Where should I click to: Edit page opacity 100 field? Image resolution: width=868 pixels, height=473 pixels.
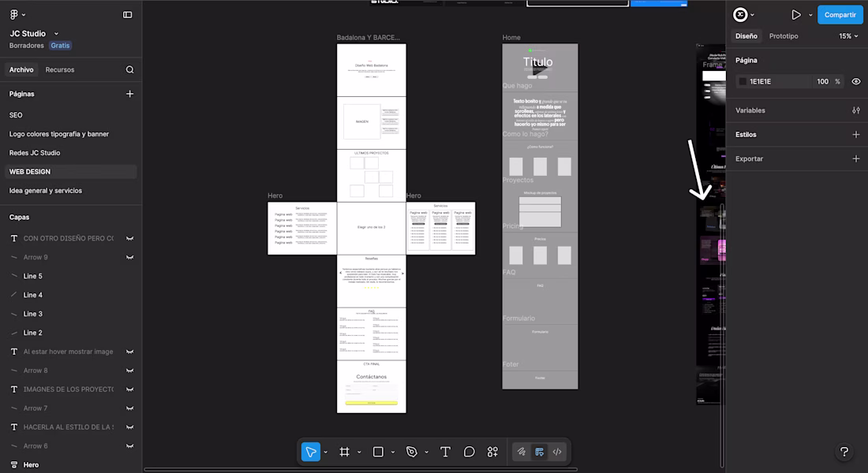[822, 81]
